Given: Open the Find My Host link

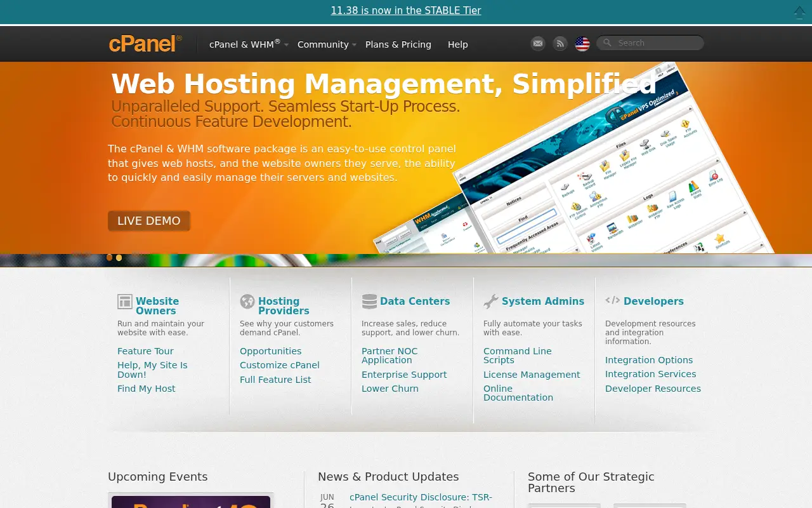Looking at the screenshot, I should click(147, 389).
